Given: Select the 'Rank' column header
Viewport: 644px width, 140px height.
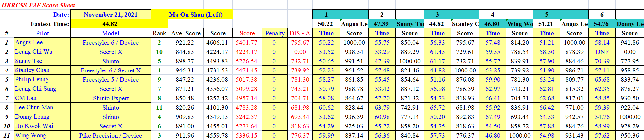Looking at the screenshot, I should (x=159, y=33).
